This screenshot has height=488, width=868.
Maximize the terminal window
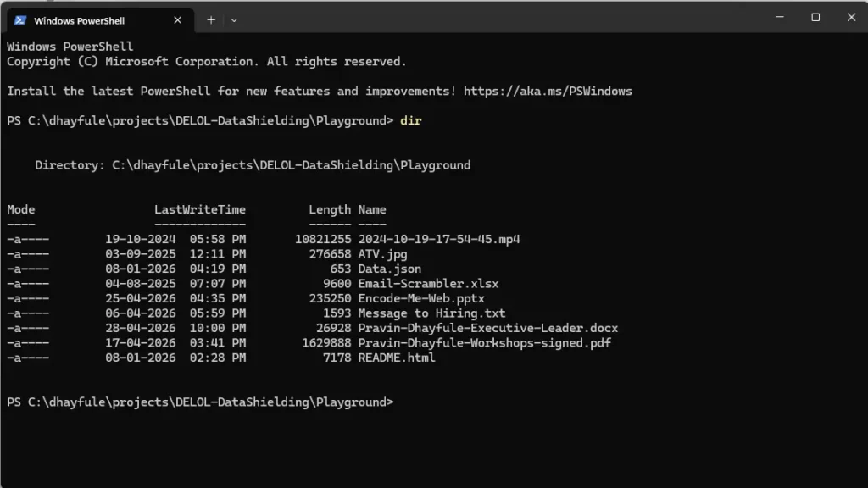click(815, 17)
